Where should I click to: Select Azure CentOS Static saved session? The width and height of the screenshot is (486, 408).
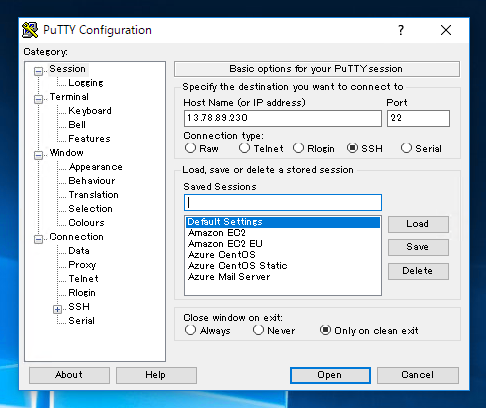[x=283, y=266]
